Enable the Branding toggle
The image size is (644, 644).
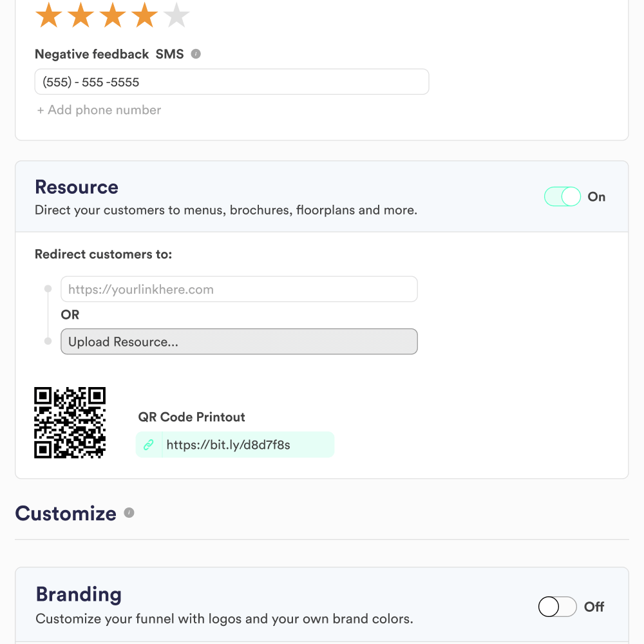point(557,606)
